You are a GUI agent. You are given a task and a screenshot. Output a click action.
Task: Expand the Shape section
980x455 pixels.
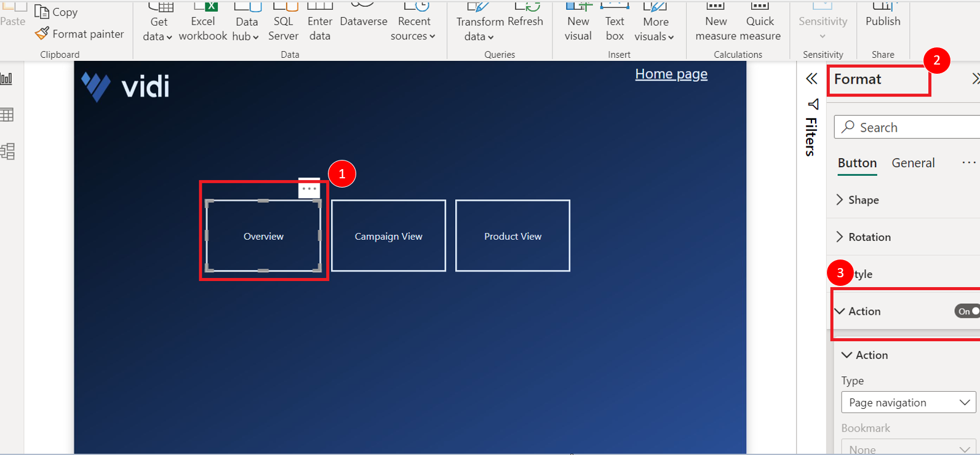click(x=857, y=200)
